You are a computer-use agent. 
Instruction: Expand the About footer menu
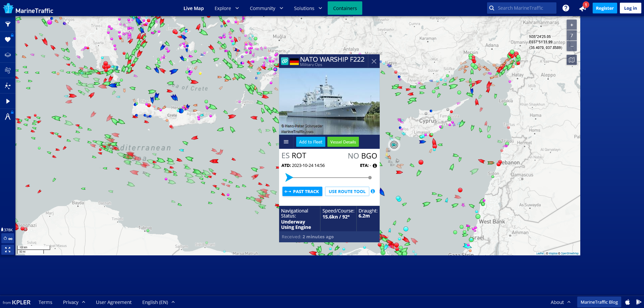coord(560,302)
